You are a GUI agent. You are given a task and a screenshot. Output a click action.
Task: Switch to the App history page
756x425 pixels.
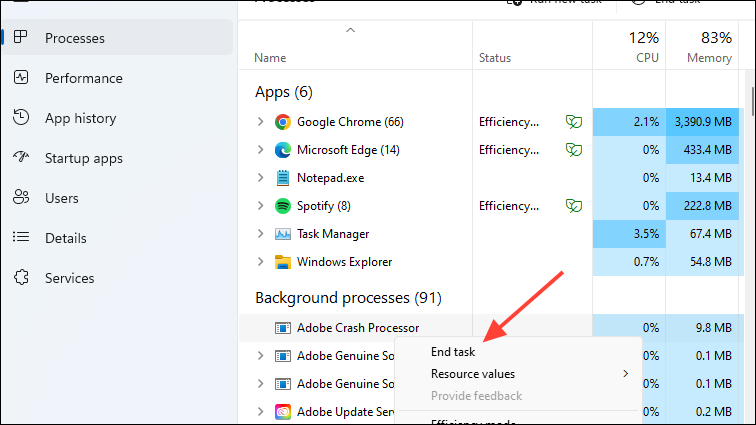[x=81, y=118]
